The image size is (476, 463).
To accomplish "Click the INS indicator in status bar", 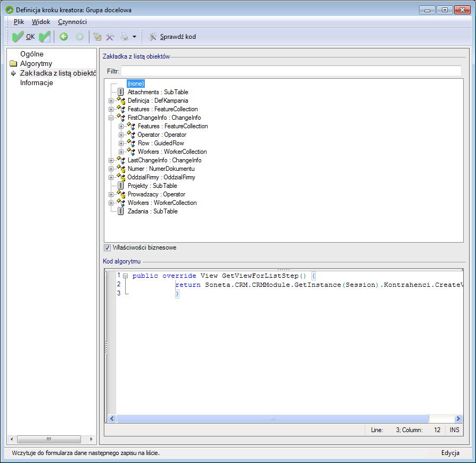I will pyautogui.click(x=454, y=430).
